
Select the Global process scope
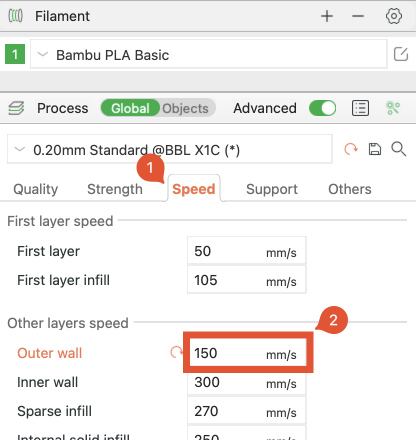point(130,108)
